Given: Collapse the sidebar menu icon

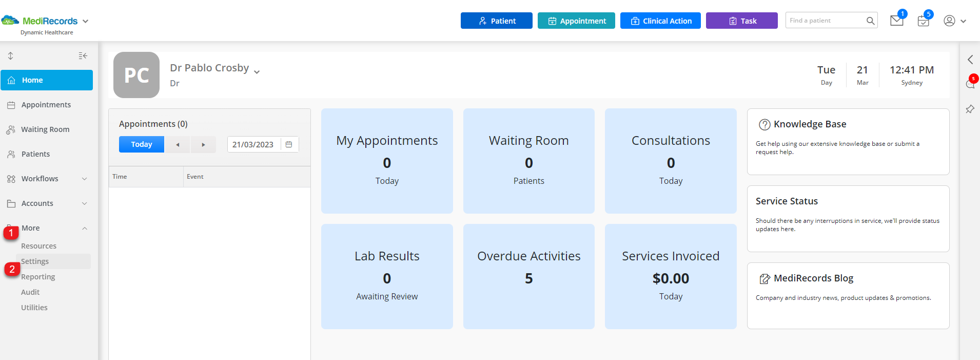Looking at the screenshot, I should 83,56.
